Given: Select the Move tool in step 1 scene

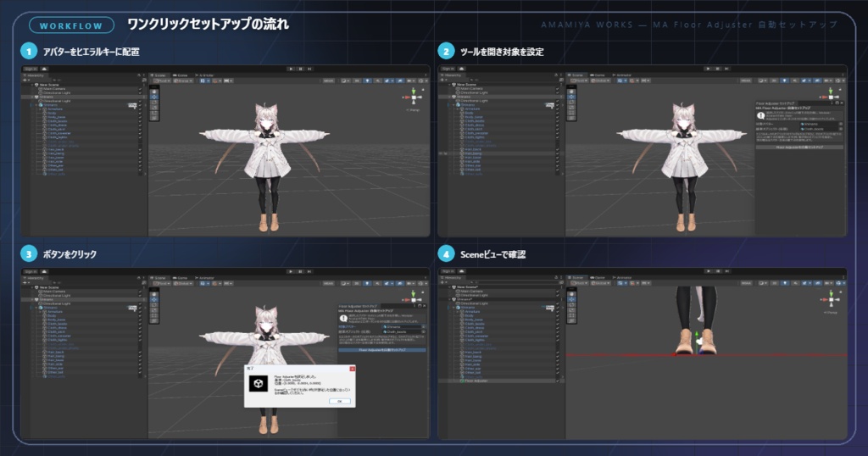Looking at the screenshot, I should pos(154,97).
